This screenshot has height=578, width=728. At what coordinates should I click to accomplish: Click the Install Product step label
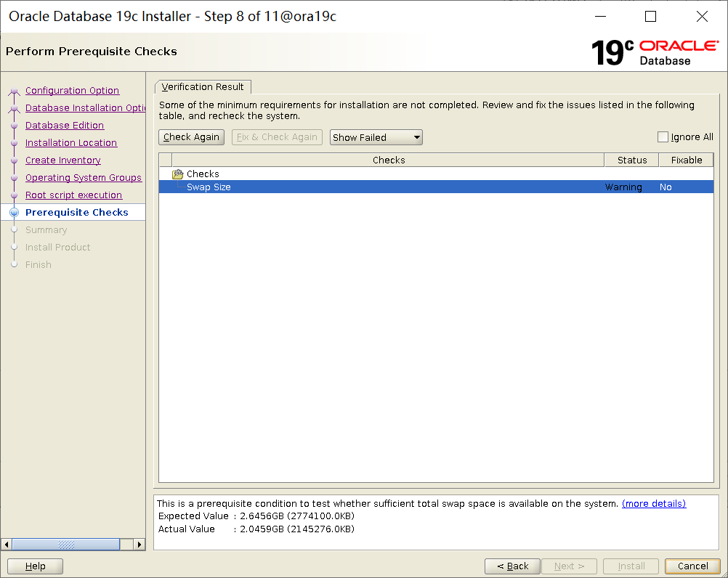(x=57, y=248)
